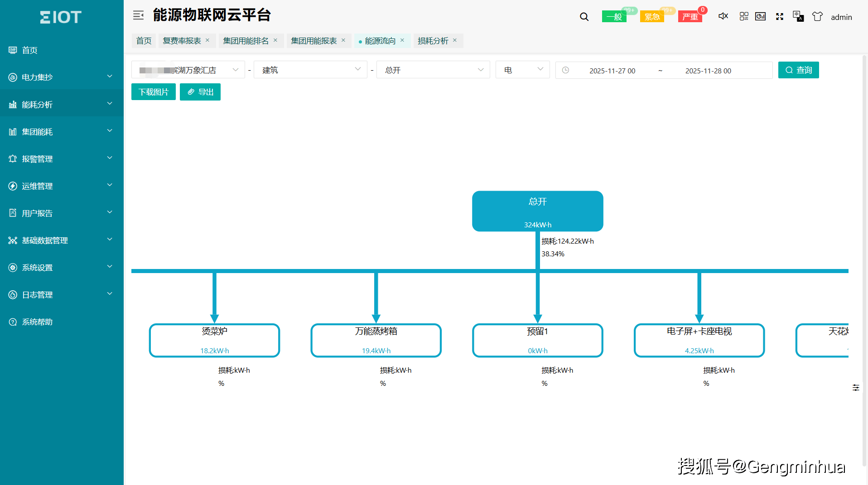Click the 查询 query button

pyautogui.click(x=798, y=70)
